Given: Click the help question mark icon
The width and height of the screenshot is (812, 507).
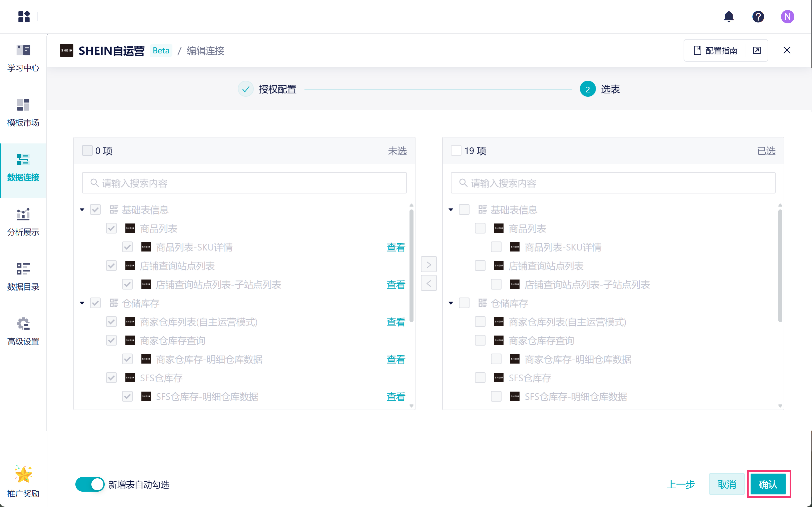Looking at the screenshot, I should (x=758, y=16).
